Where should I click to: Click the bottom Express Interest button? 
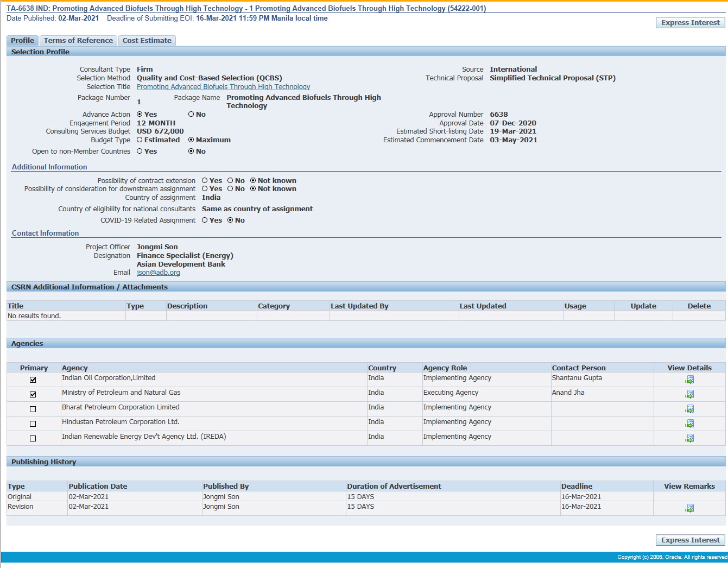[x=691, y=540]
